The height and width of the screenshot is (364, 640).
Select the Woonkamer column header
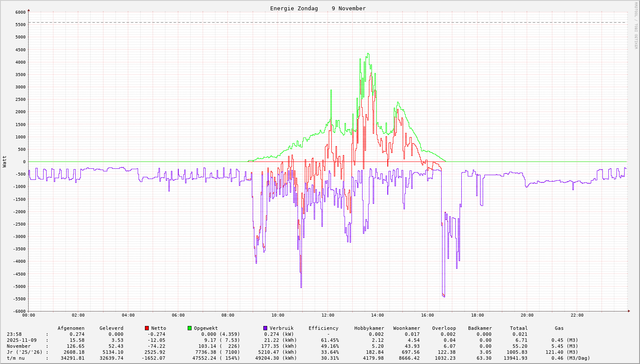point(407,328)
